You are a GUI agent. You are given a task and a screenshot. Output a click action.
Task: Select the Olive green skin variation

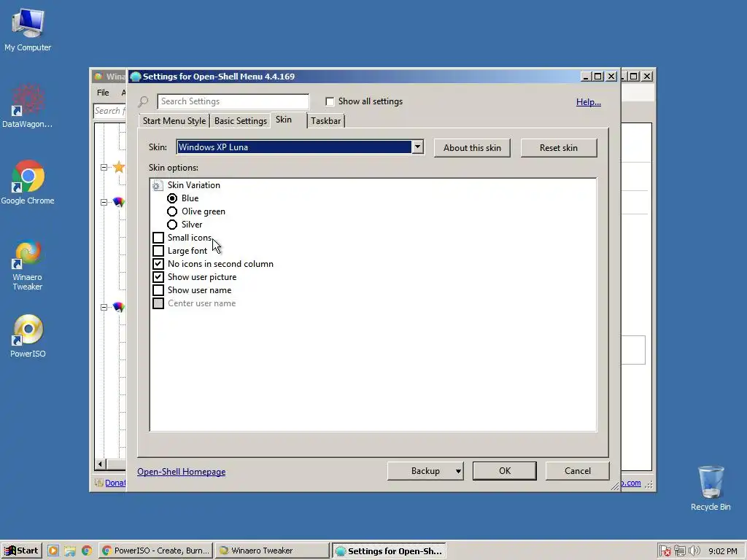tap(172, 211)
